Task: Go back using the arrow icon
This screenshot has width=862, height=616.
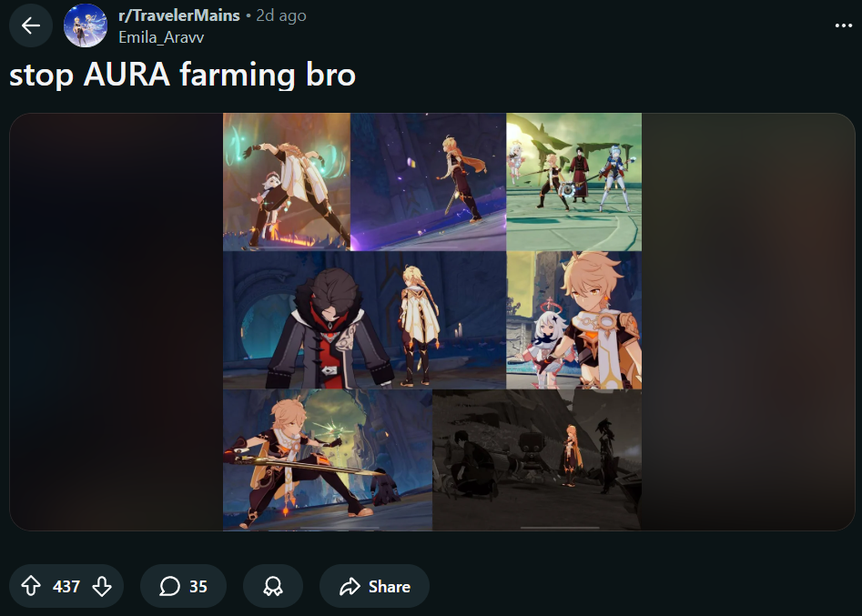Action: (31, 25)
